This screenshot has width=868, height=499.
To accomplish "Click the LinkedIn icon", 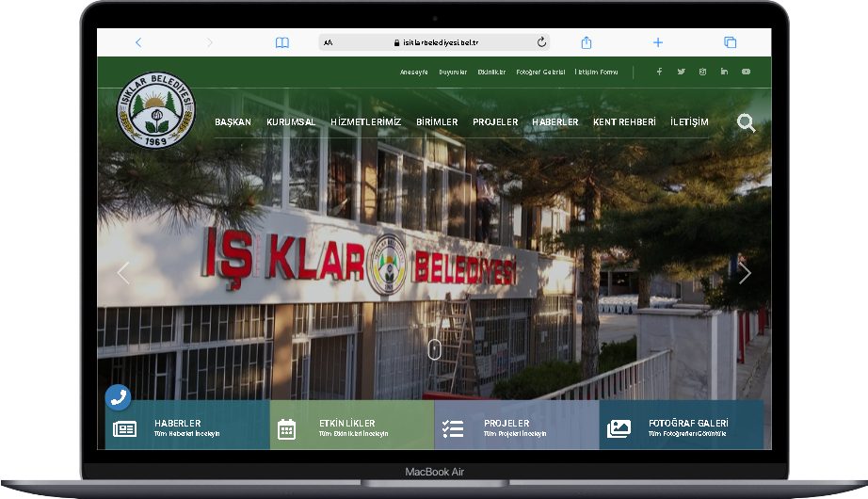I will (724, 72).
